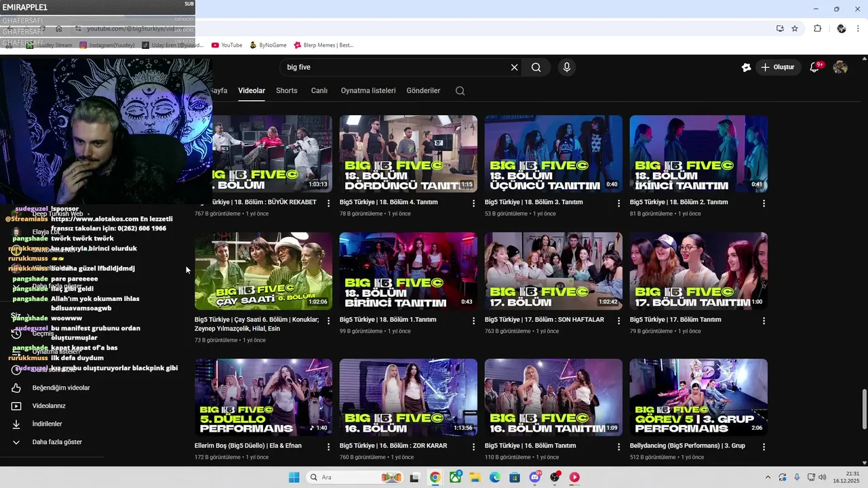
Task: Search within channel using the magnifier icon
Action: coord(460,91)
